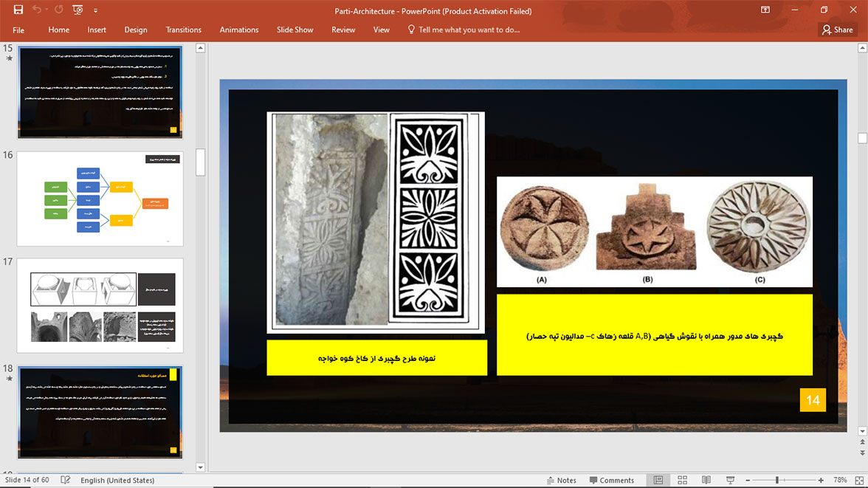Toggle the Notes pane
This screenshot has height=488, width=868.
click(x=561, y=480)
